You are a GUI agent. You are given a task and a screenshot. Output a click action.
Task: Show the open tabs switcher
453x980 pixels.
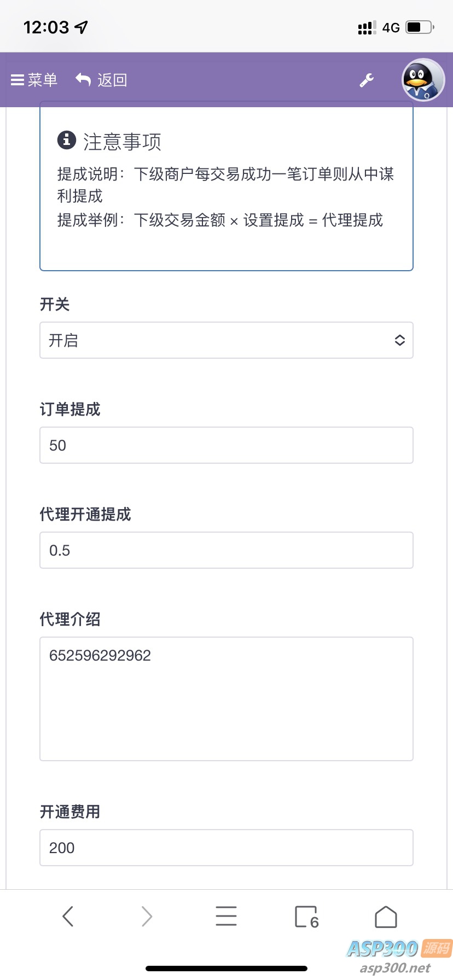[306, 917]
